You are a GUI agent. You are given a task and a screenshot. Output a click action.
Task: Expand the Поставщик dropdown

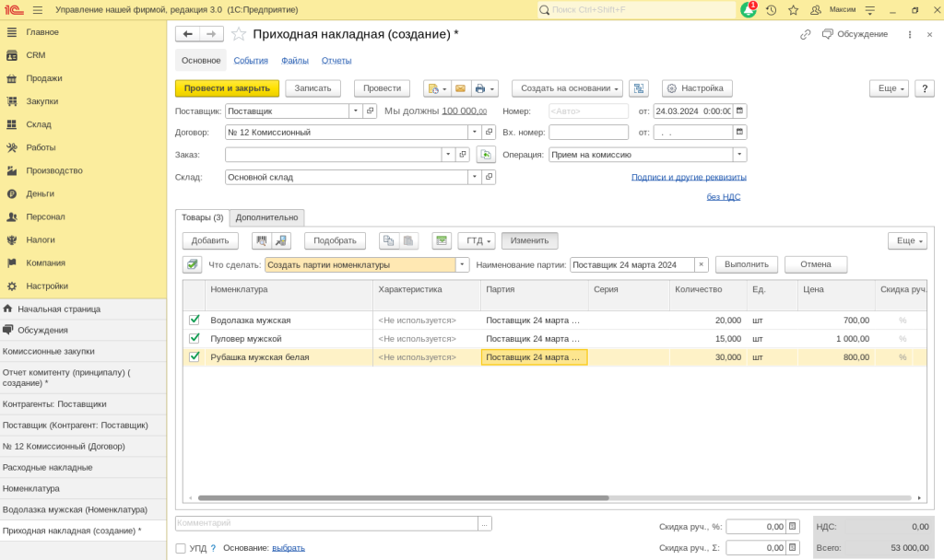(355, 111)
